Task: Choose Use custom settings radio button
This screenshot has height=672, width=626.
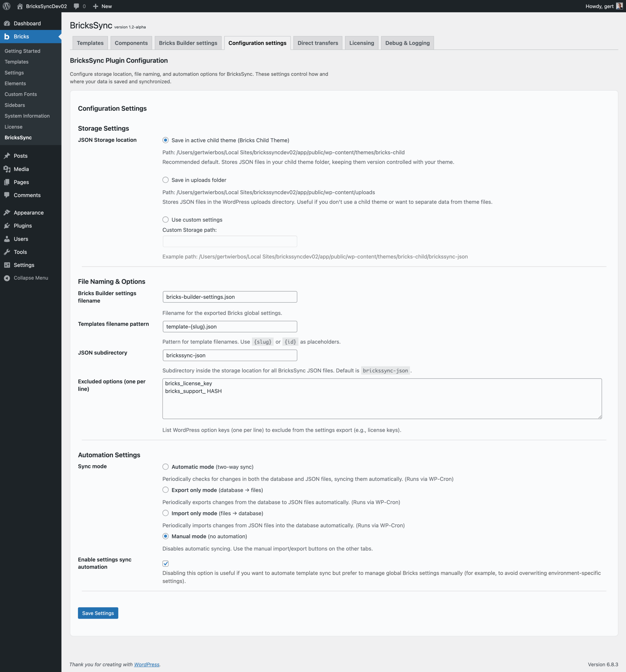Action: tap(165, 220)
